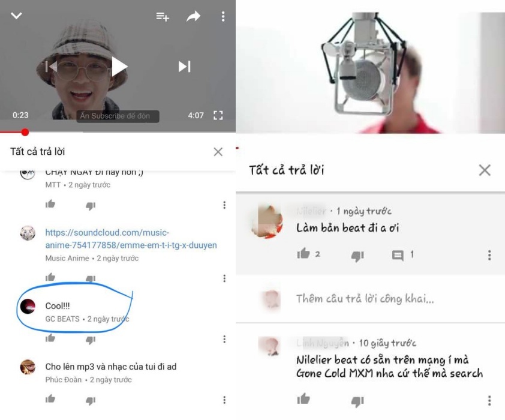Like the 'Làm bản beat đi a ơi' comment

pyautogui.click(x=303, y=254)
